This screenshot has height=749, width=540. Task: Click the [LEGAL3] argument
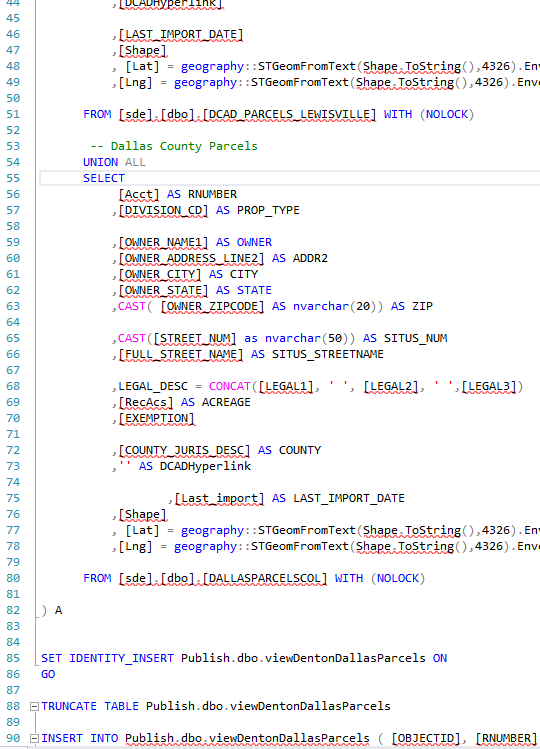(x=489, y=386)
